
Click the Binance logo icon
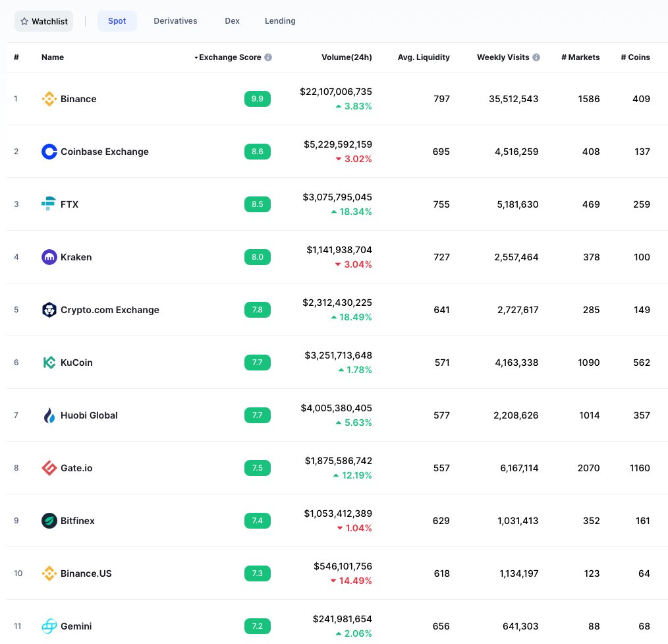(x=49, y=99)
